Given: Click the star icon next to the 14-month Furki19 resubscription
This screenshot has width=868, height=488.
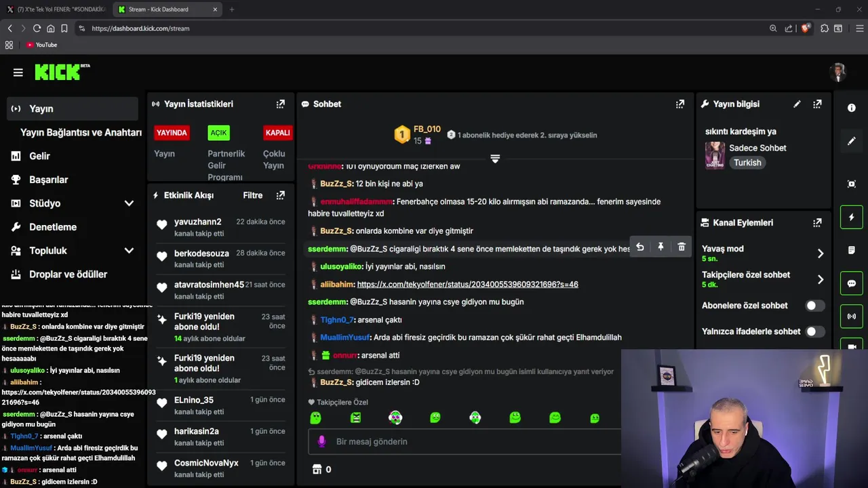Looking at the screenshot, I should coord(161,319).
